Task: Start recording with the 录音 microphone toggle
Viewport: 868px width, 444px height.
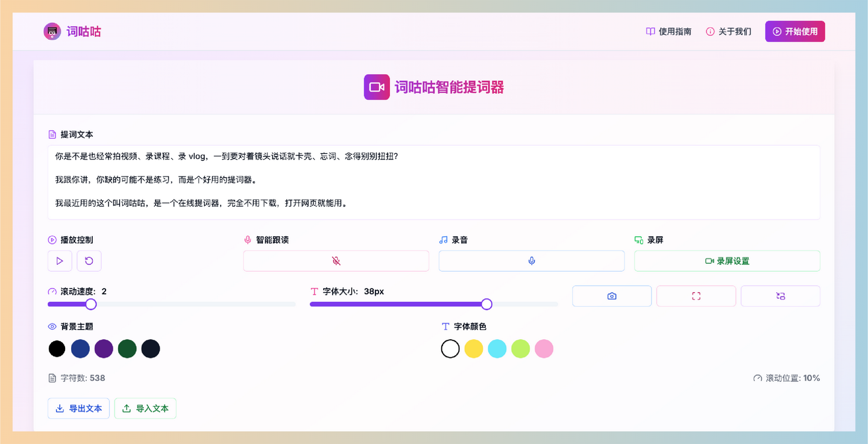Action: (531, 260)
